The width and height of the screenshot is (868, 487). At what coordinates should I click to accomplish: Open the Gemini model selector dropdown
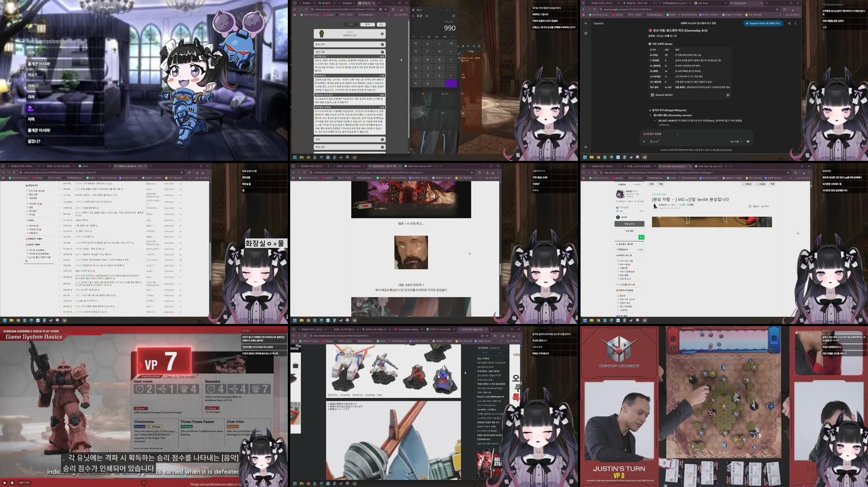[x=736, y=141]
